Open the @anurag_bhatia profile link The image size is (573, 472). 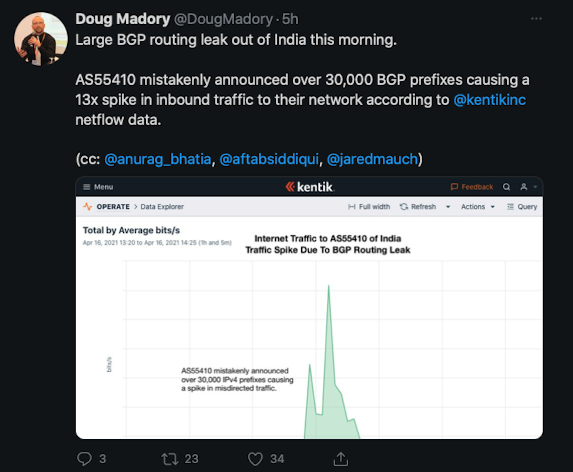158,159
